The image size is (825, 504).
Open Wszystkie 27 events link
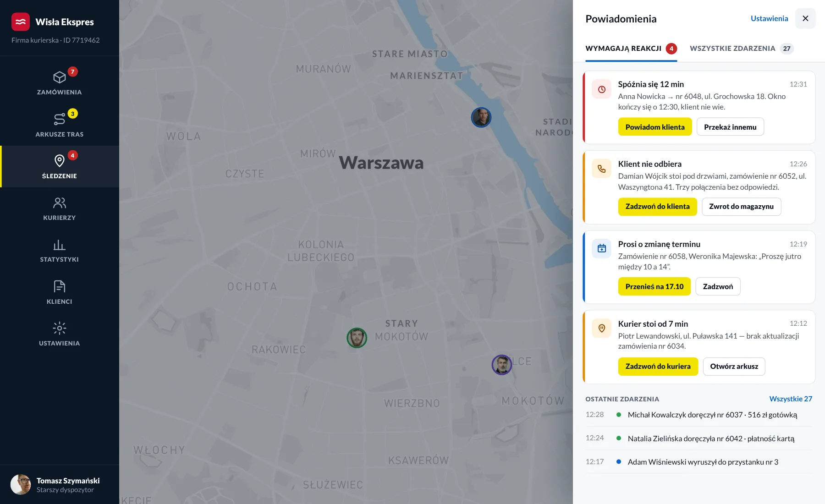click(791, 399)
